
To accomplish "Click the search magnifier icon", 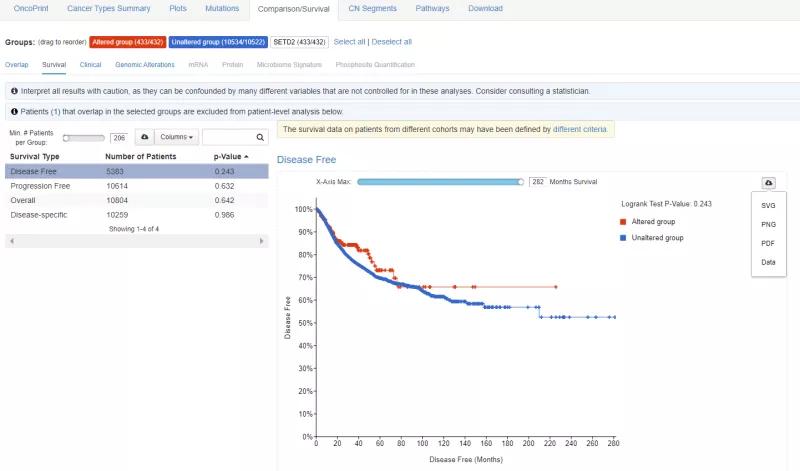I will (x=260, y=137).
